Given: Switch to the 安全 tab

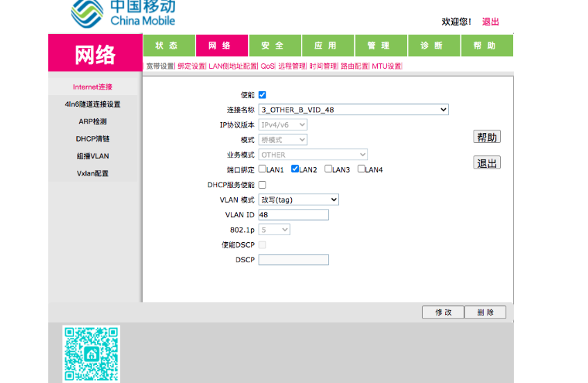Looking at the screenshot, I should pyautogui.click(x=275, y=45).
